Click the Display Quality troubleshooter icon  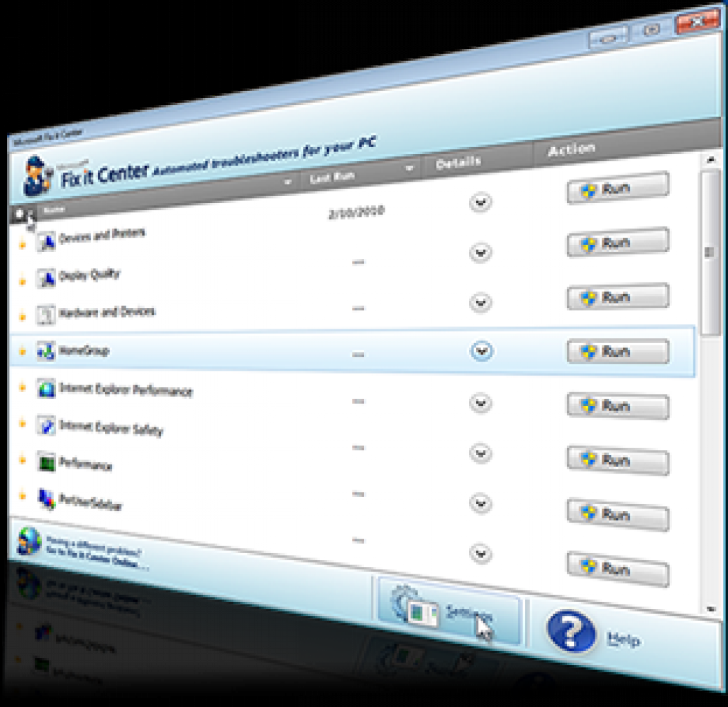pyautogui.click(x=46, y=278)
